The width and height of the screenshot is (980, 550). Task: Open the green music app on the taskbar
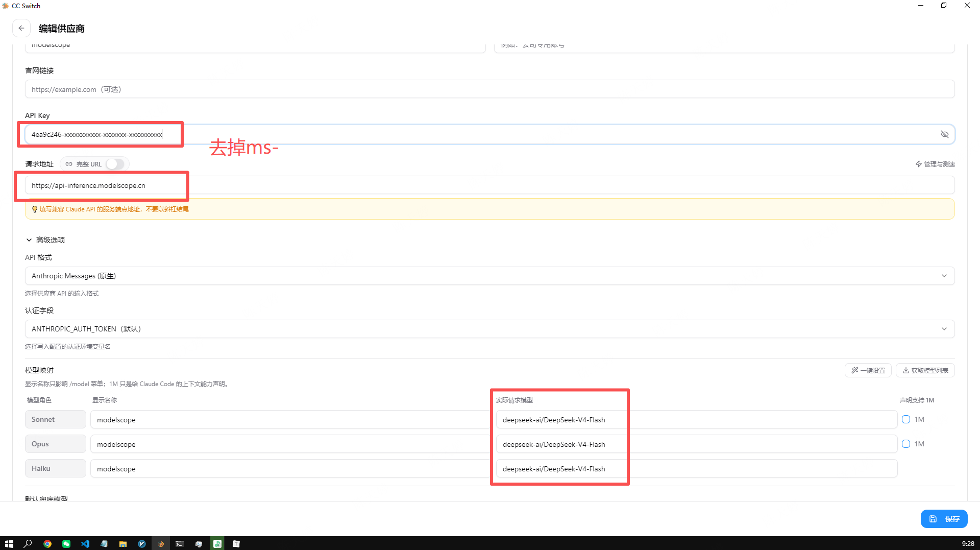pyautogui.click(x=217, y=544)
